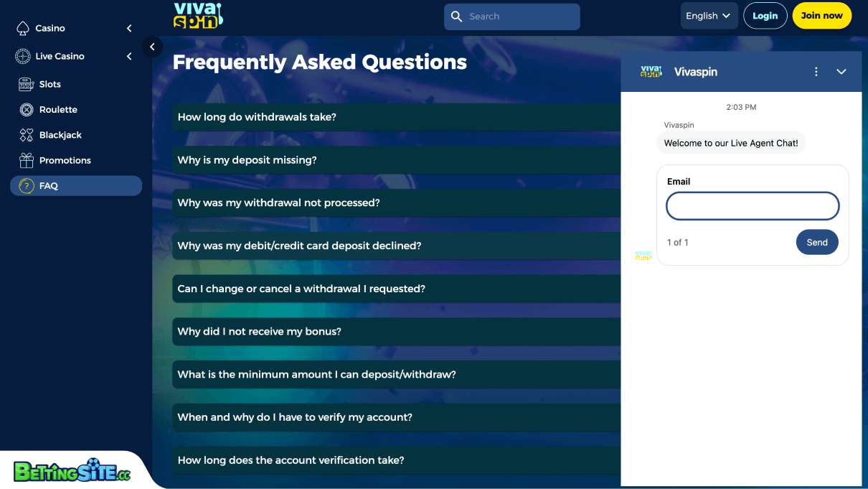Screen dimensions: 868x489
Task: Collapse the Casino menu section
Action: [128, 28]
